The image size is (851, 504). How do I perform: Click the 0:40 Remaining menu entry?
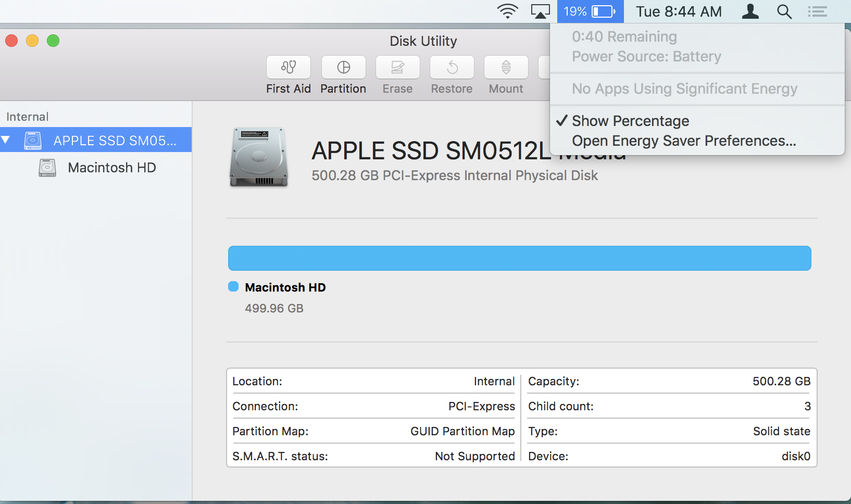click(697, 36)
